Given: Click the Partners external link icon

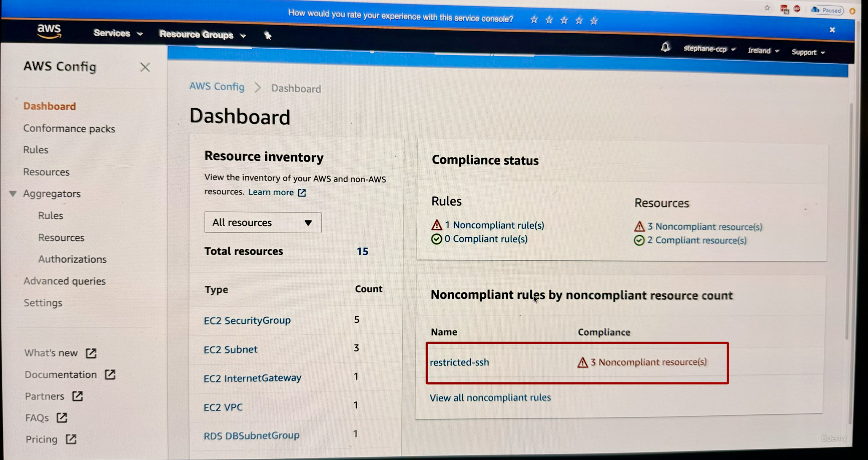Looking at the screenshot, I should click(78, 396).
